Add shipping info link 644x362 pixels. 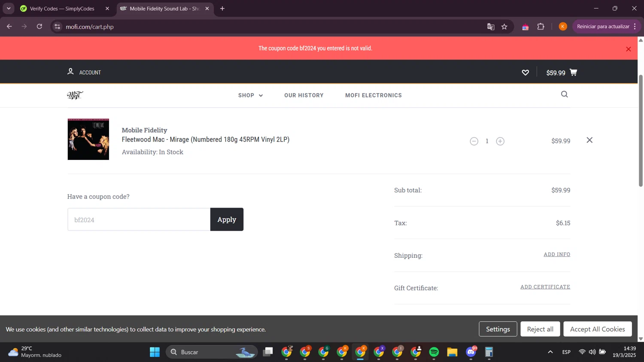[x=557, y=254]
